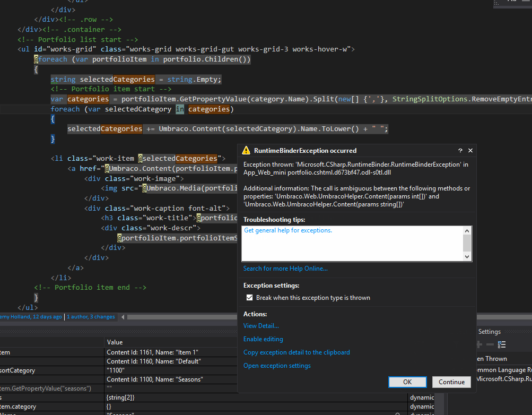Close the RuntimeBinderException dialog
This screenshot has width=532, height=415.
[x=470, y=150]
